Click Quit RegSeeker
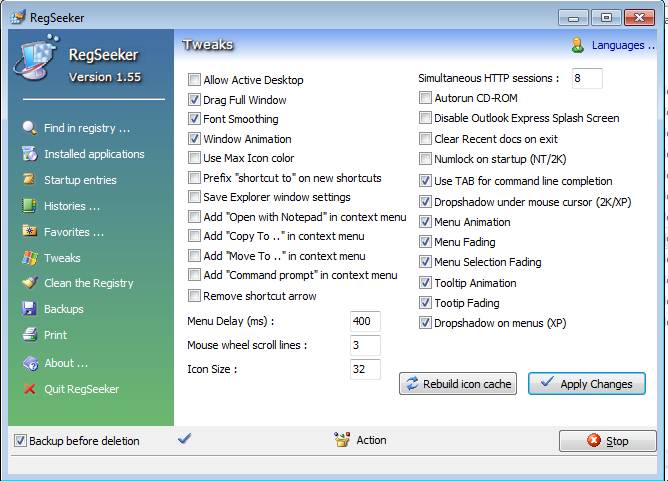The height and width of the screenshot is (481, 668). [81, 389]
